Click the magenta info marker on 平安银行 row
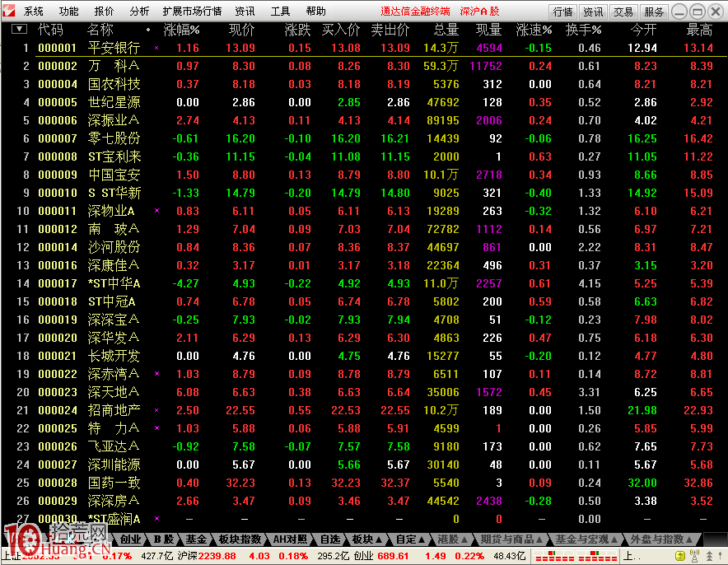Viewport: 728px width, 565px height. tap(157, 48)
